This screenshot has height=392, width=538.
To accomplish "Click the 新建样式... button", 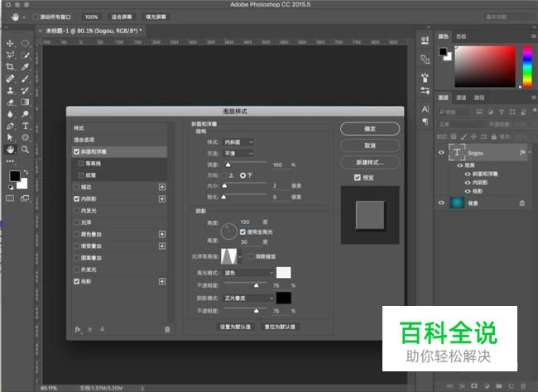I will click(370, 162).
